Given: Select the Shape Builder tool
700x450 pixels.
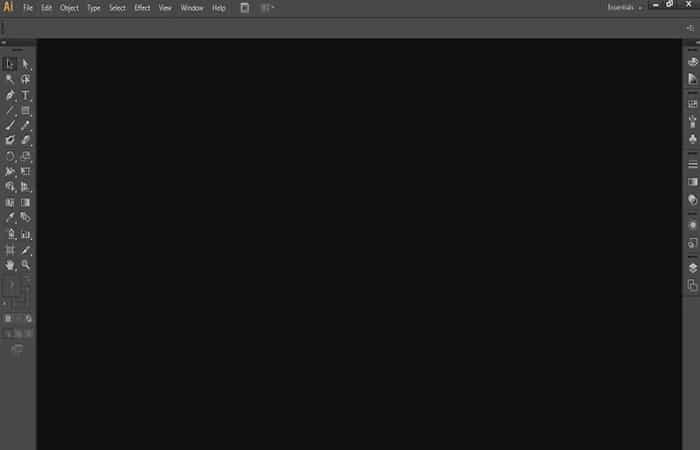Looking at the screenshot, I should [10, 187].
